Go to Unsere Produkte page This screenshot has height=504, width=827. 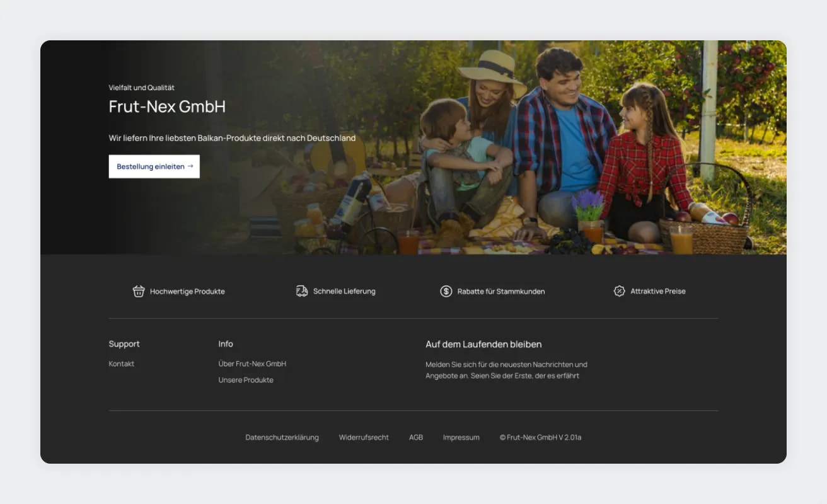tap(246, 380)
